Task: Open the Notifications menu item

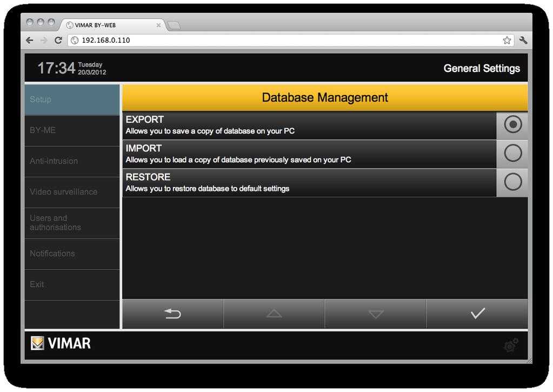Action: (x=72, y=254)
